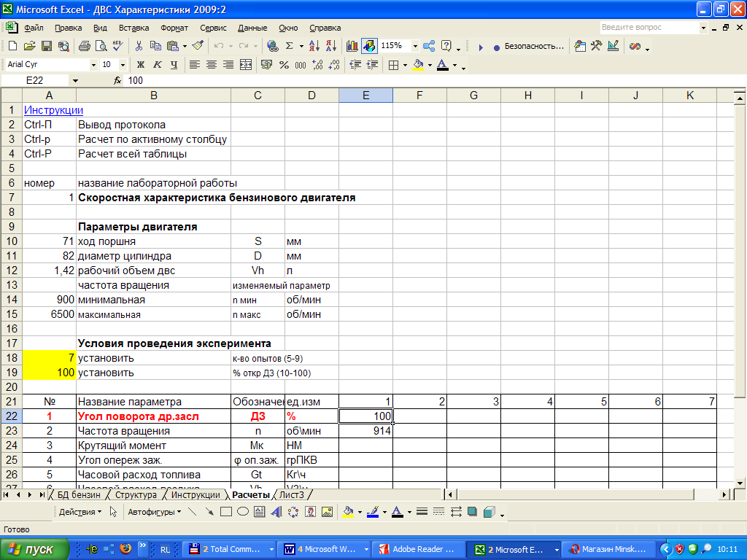Paste clipboard using Paste icon
This screenshot has width=747, height=560.
click(x=172, y=46)
